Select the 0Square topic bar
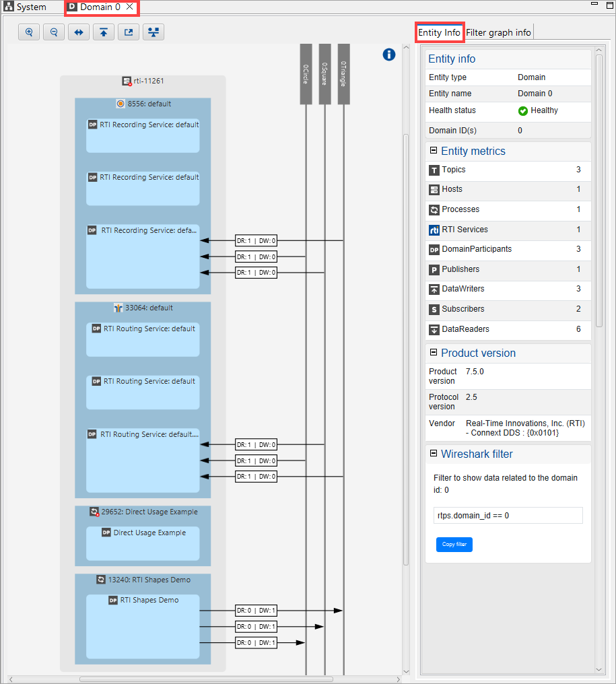This screenshot has width=616, height=684. (x=324, y=74)
